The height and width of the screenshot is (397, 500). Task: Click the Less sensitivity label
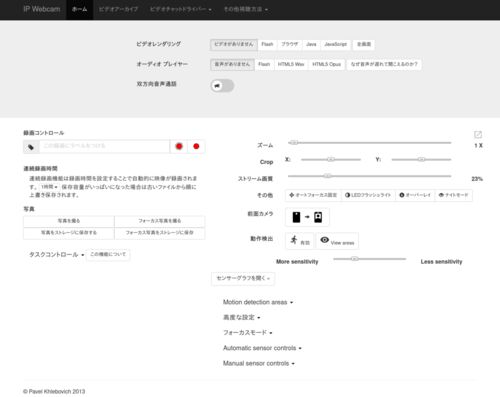tap(441, 262)
